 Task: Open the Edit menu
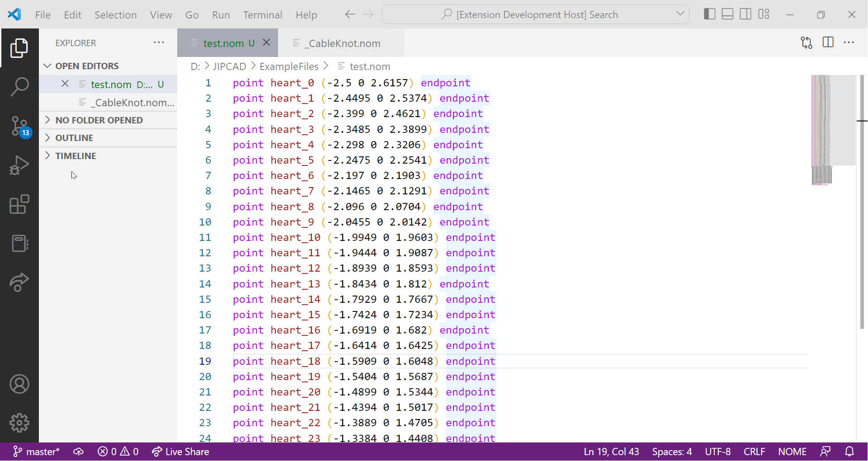point(73,14)
